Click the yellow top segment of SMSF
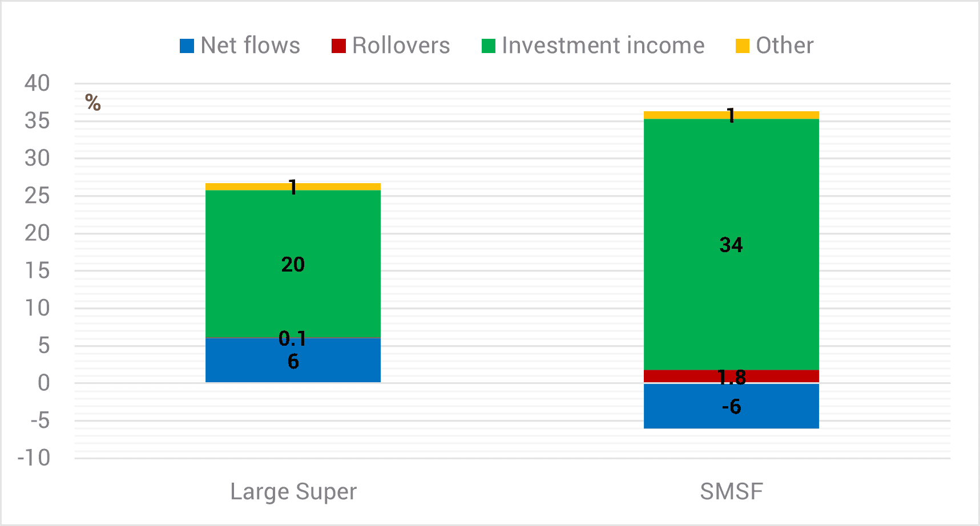Viewport: 980px width, 526px height. click(x=731, y=115)
